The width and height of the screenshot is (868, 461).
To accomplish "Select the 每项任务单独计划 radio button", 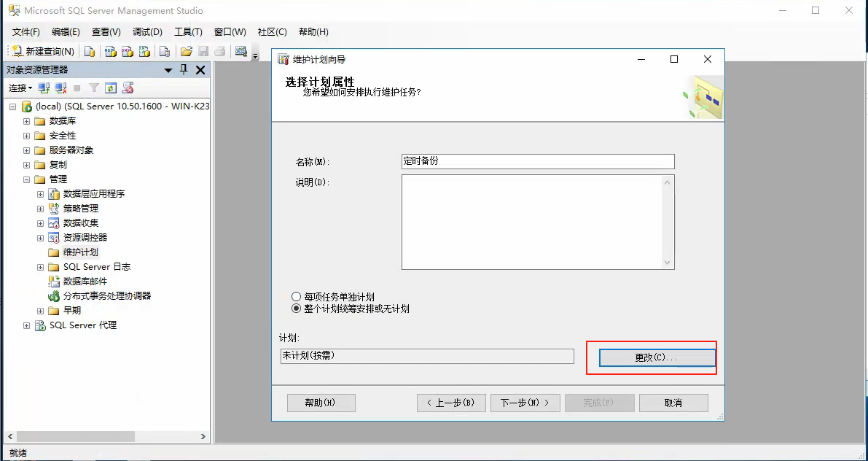I will coord(297,296).
